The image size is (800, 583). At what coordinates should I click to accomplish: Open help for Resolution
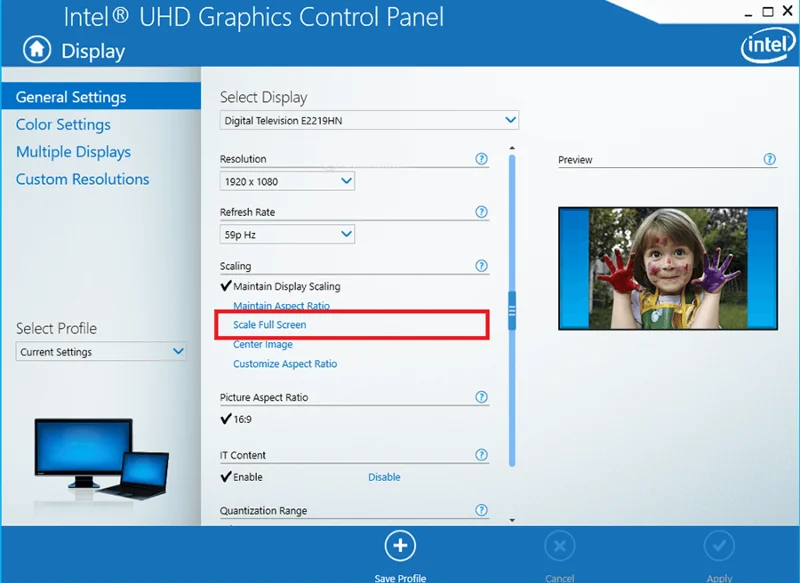click(x=481, y=159)
